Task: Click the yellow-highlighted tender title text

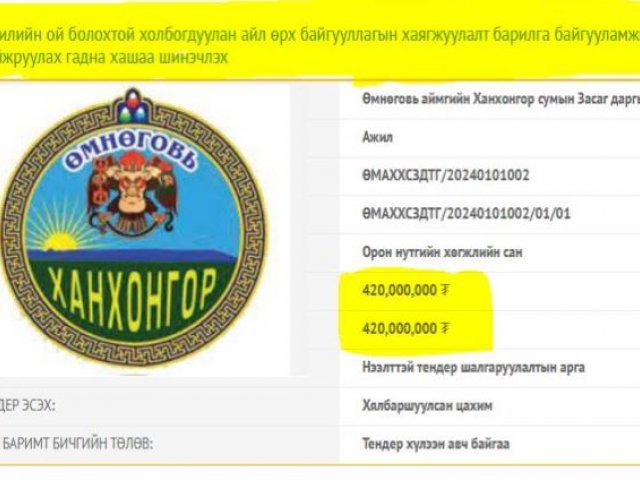Action: (320, 46)
